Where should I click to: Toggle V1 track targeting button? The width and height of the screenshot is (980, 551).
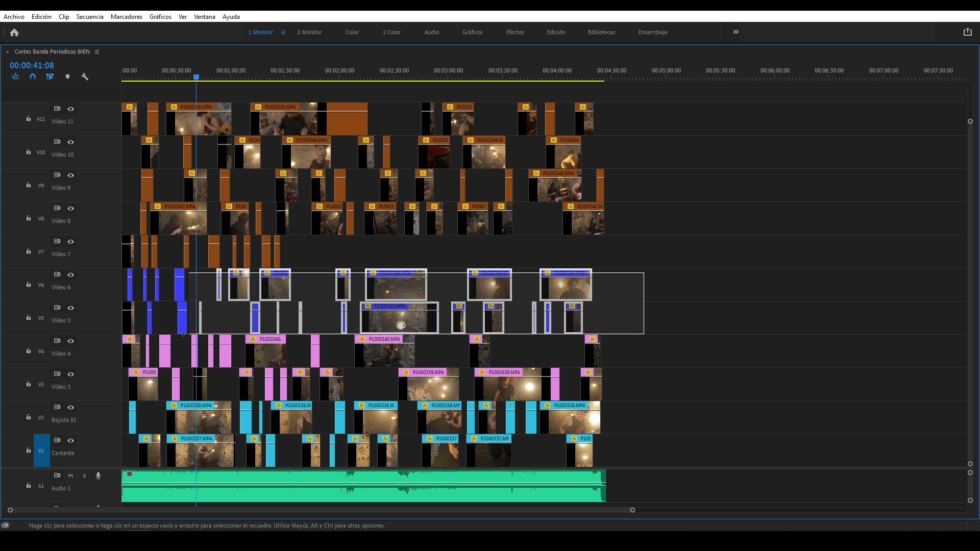(41, 450)
